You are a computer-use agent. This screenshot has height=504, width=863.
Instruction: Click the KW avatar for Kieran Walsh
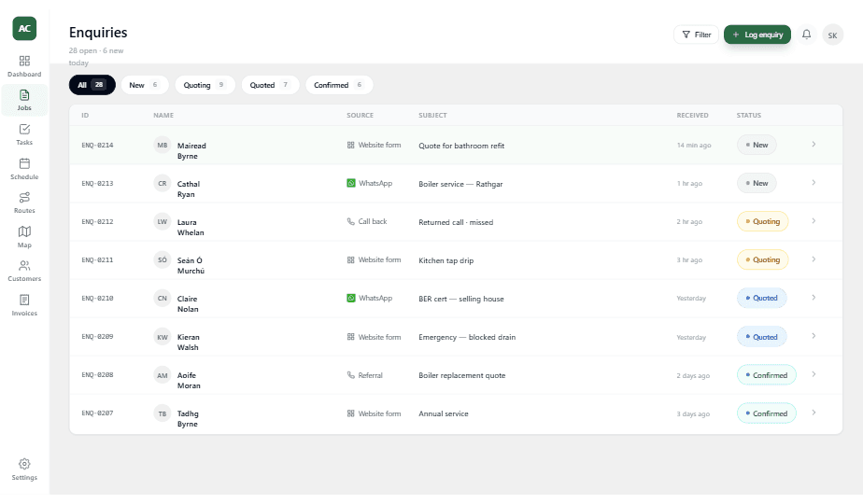coord(163,337)
